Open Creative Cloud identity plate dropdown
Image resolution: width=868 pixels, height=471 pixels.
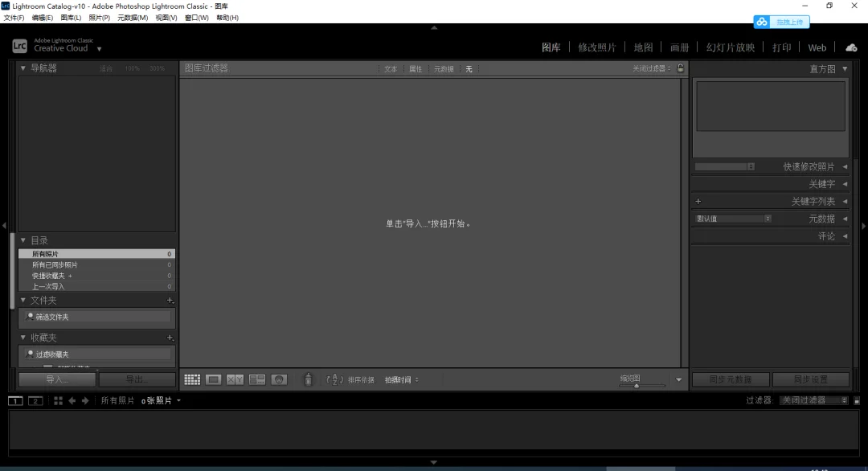coord(99,49)
